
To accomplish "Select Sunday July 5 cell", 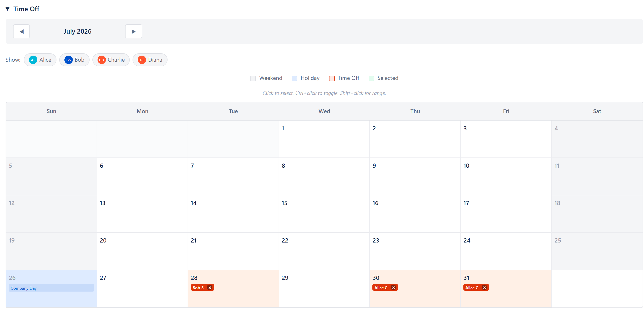I will pos(51,177).
